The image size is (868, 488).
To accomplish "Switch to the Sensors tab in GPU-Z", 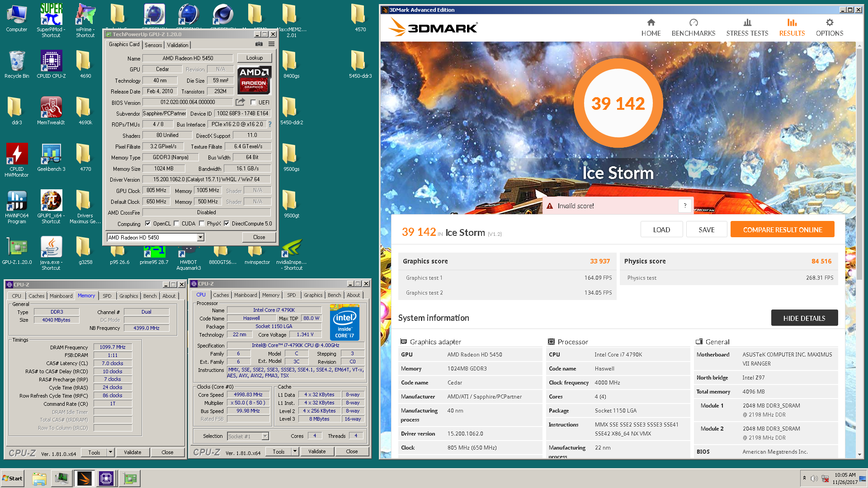I will coord(153,45).
